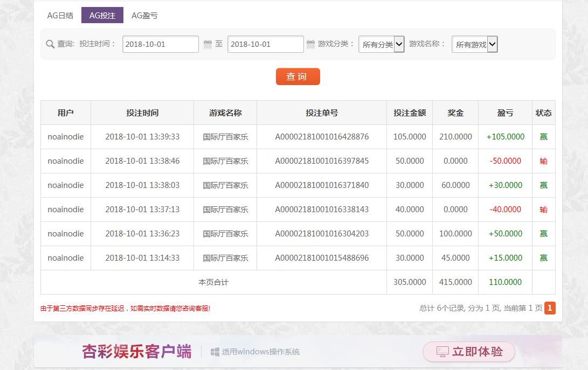
Task: Click the 奖金 column header
Action: pyautogui.click(x=455, y=113)
